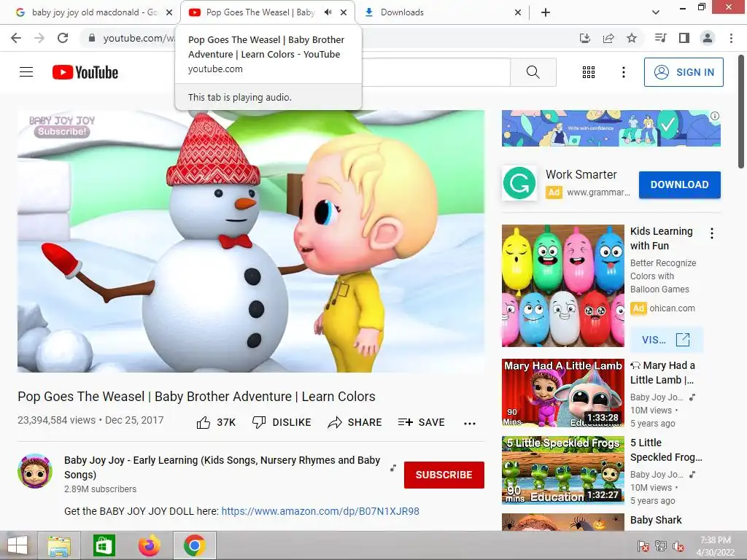Open the media control playlist icon
This screenshot has width=747, height=560.
[x=660, y=38]
